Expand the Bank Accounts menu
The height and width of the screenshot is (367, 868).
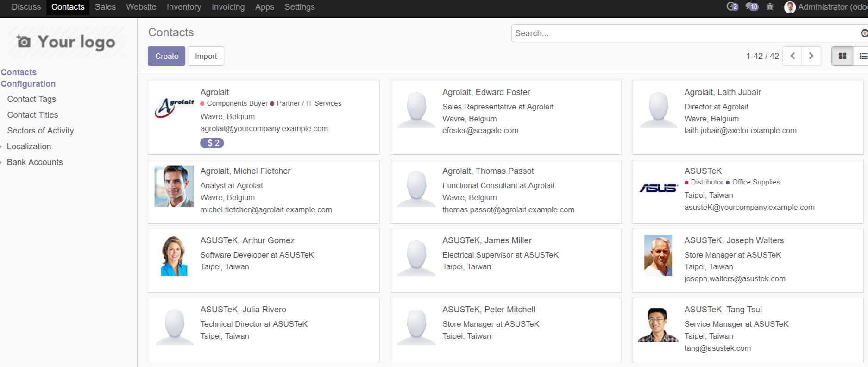[x=35, y=162]
